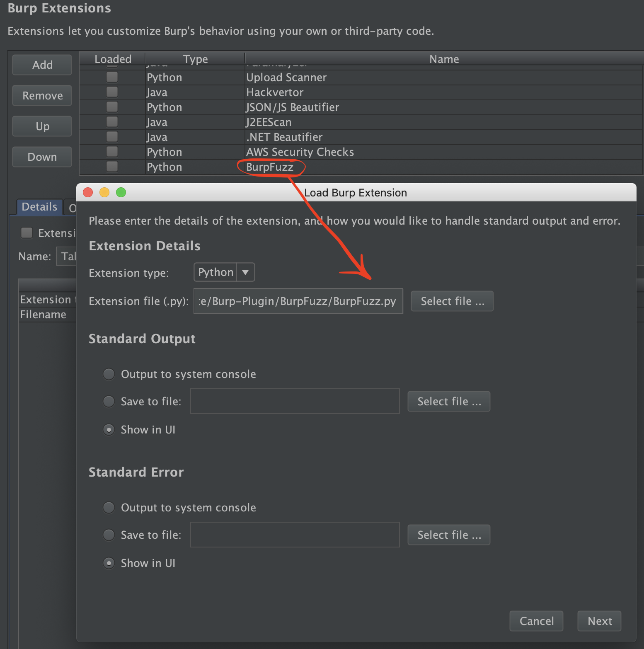Toggle Loaded checkbox for .NET Beautifier
The image size is (644, 649).
point(112,137)
